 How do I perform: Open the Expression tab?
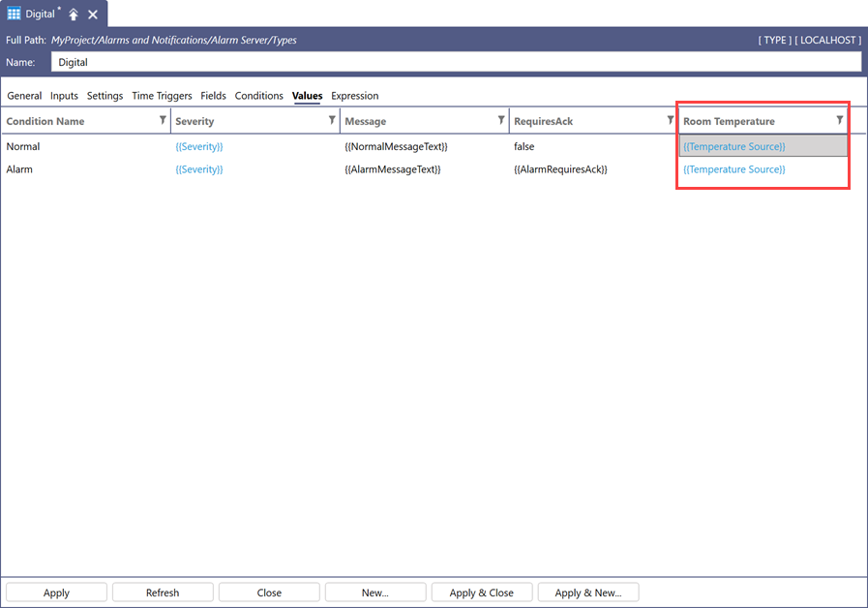[355, 96]
